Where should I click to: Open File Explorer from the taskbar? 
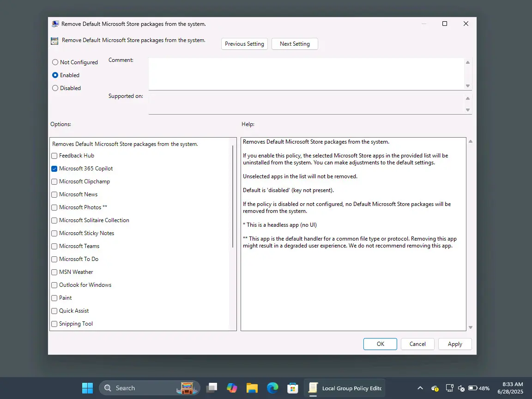pyautogui.click(x=252, y=388)
